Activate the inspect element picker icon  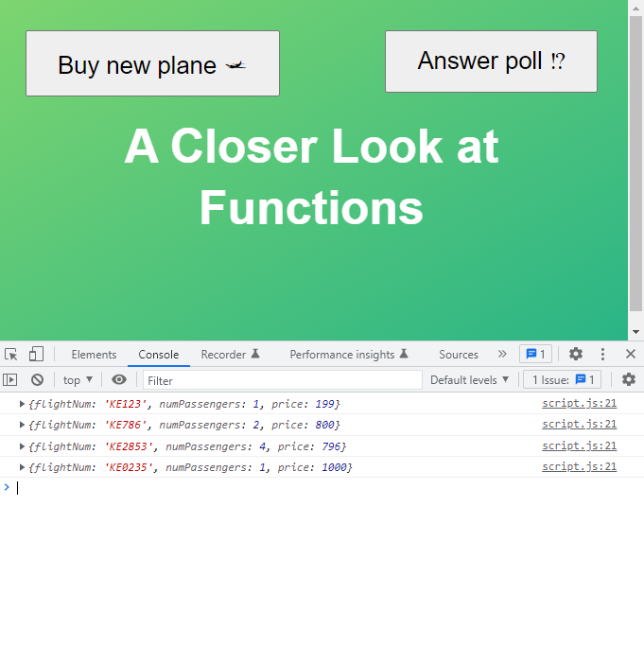(11, 355)
